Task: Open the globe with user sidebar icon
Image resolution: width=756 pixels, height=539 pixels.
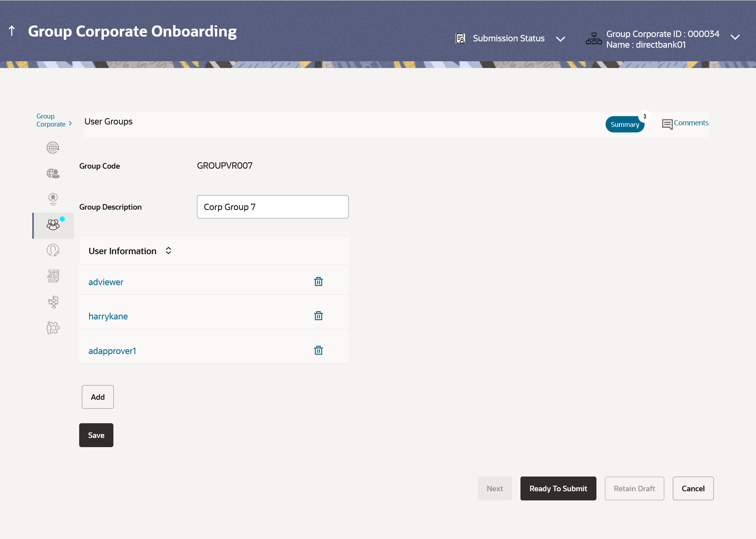Action: click(x=53, y=173)
